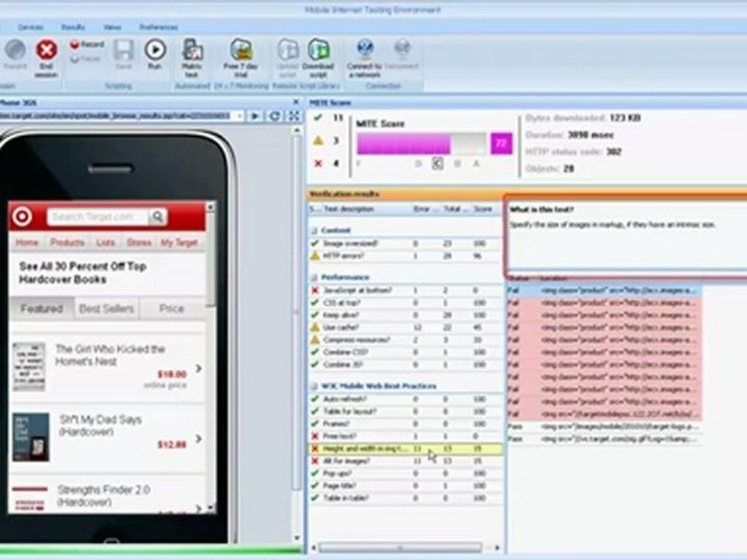The height and width of the screenshot is (560, 747).
Task: Select the Auto refresh? test row
Action: pyautogui.click(x=405, y=398)
